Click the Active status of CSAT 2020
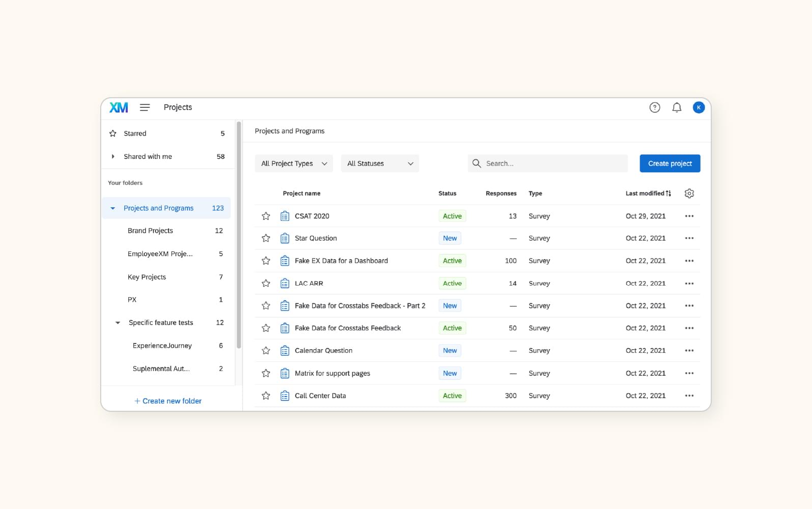This screenshot has height=509, width=812. point(452,216)
